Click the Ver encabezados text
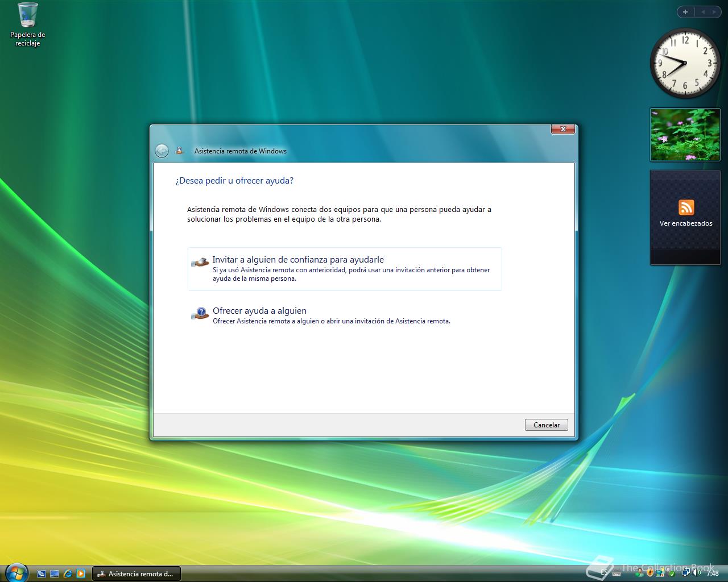The image size is (728, 582). click(x=686, y=223)
